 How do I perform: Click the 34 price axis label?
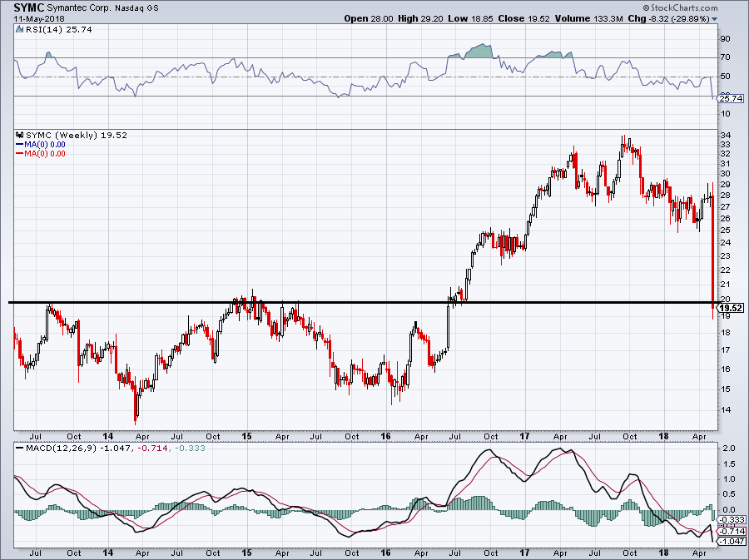(725, 135)
